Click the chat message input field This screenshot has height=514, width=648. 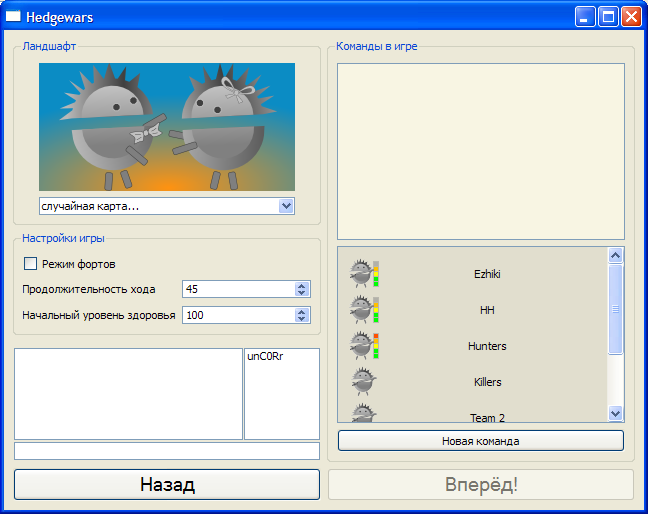click(167, 451)
